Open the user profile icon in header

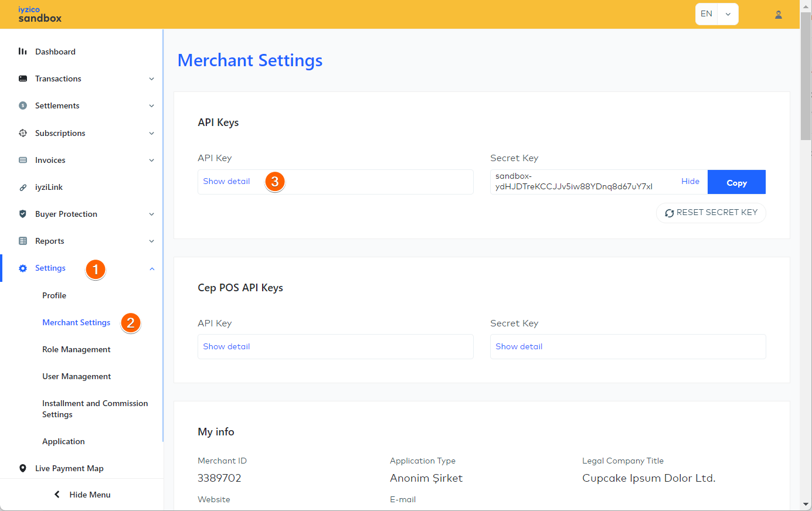pyautogui.click(x=778, y=15)
